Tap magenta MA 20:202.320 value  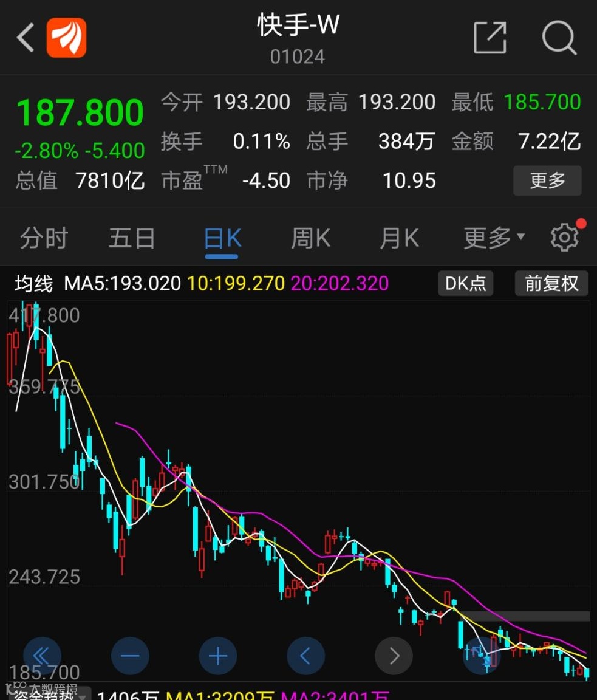[x=339, y=284]
